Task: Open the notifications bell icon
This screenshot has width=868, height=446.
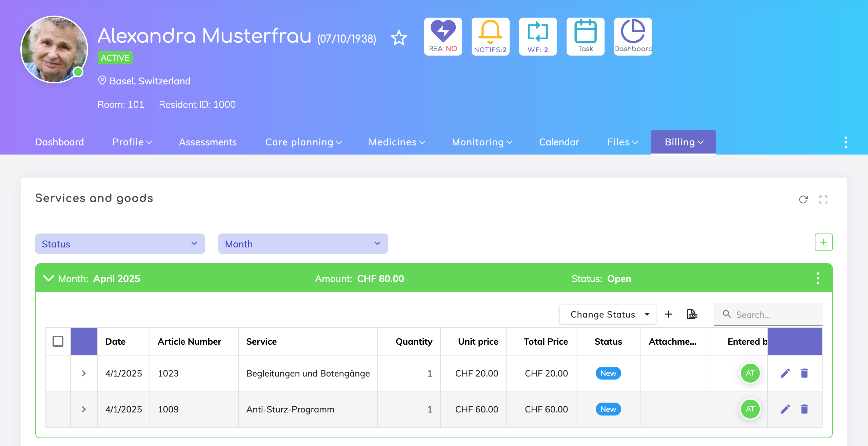Action: (x=490, y=36)
